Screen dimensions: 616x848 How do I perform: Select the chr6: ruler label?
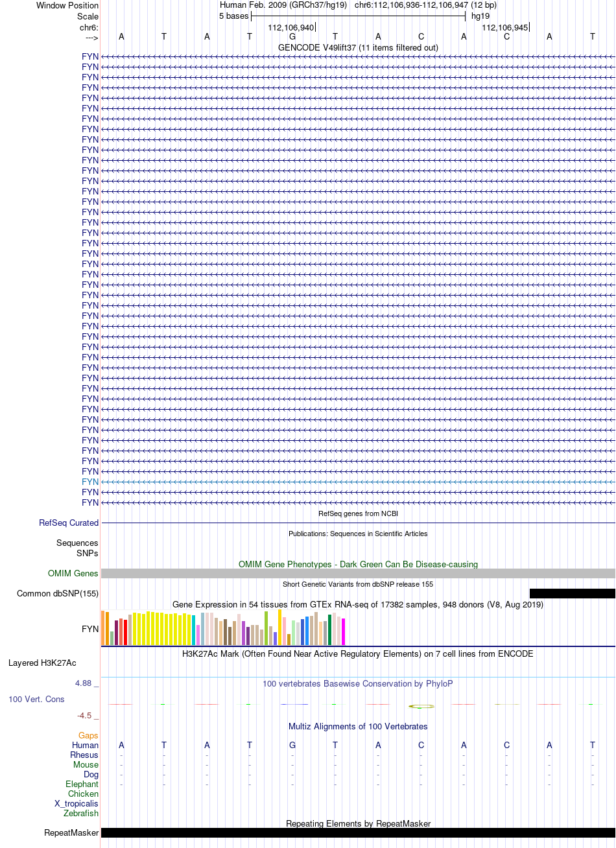click(x=89, y=27)
